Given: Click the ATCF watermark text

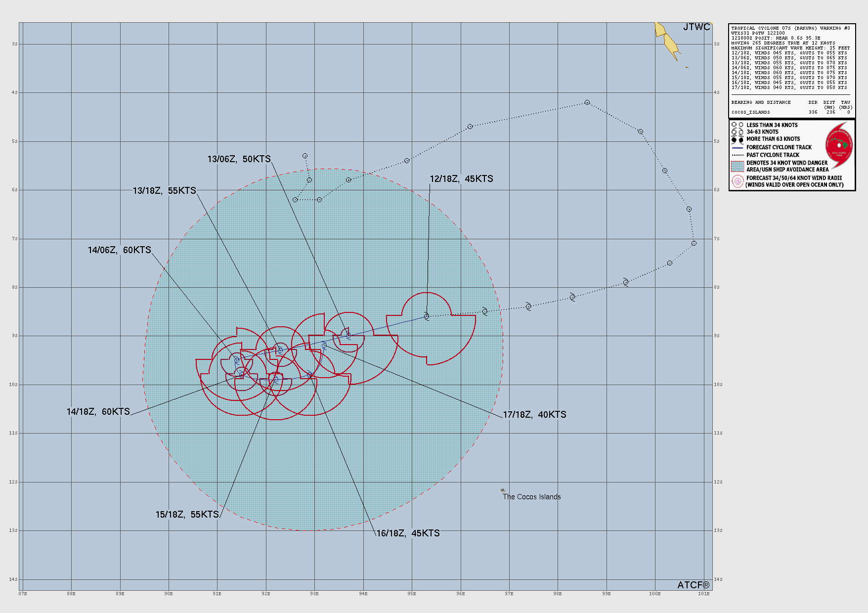Looking at the screenshot, I should 693,585.
